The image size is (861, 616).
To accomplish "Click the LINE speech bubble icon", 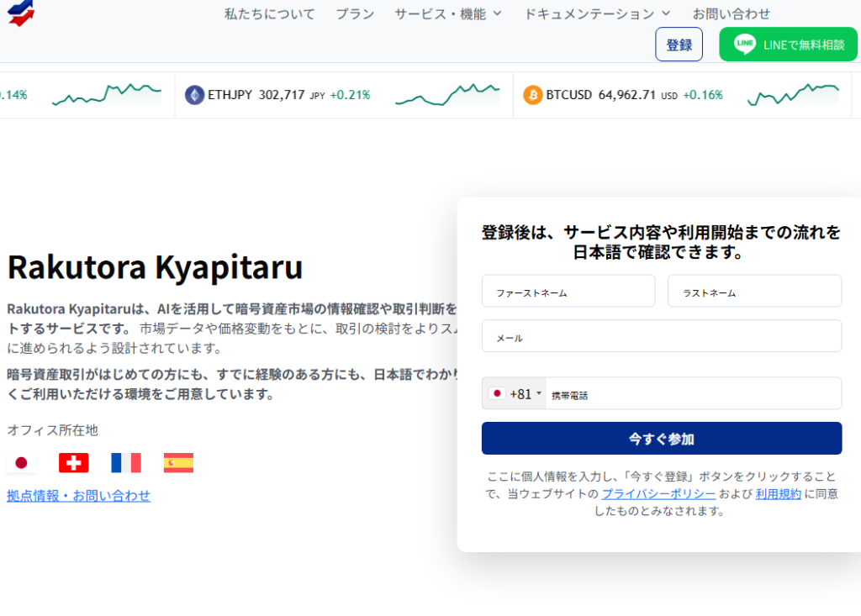I will pos(745,44).
